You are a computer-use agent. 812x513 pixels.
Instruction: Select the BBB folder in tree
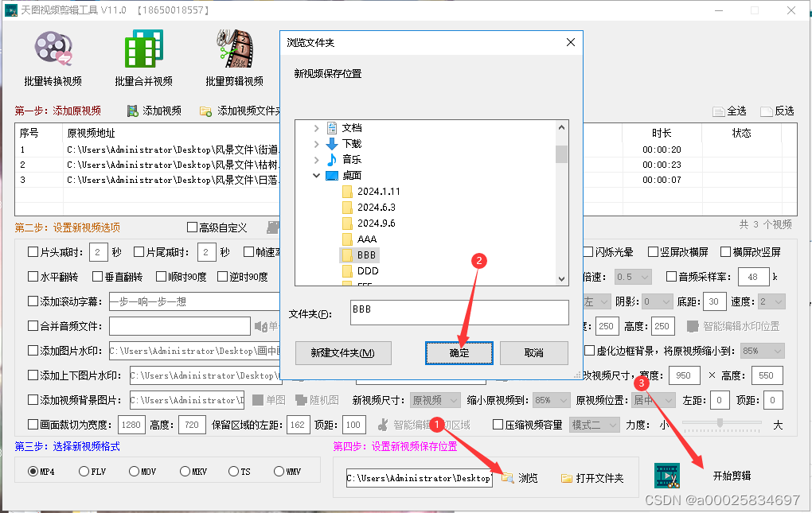360,255
